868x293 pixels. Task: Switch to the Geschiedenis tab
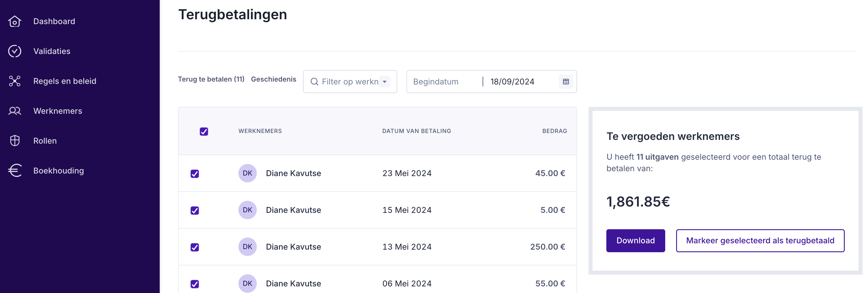coord(273,79)
